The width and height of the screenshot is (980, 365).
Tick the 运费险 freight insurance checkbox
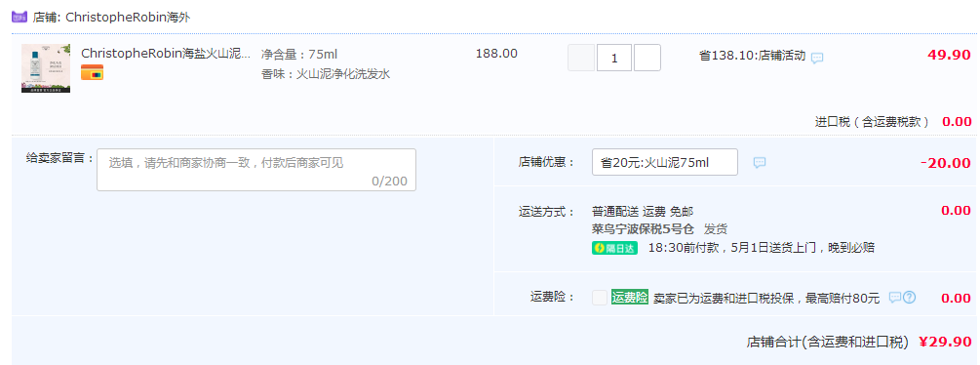tap(600, 298)
